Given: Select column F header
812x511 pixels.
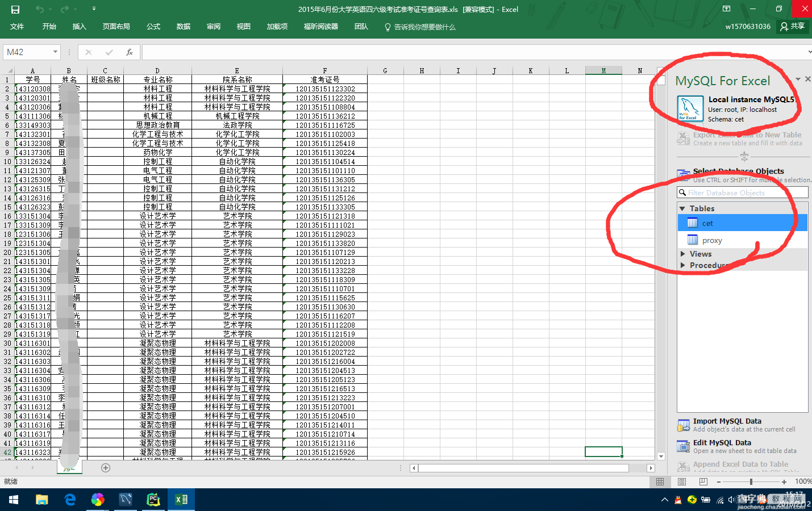Looking at the screenshot, I should pos(325,70).
